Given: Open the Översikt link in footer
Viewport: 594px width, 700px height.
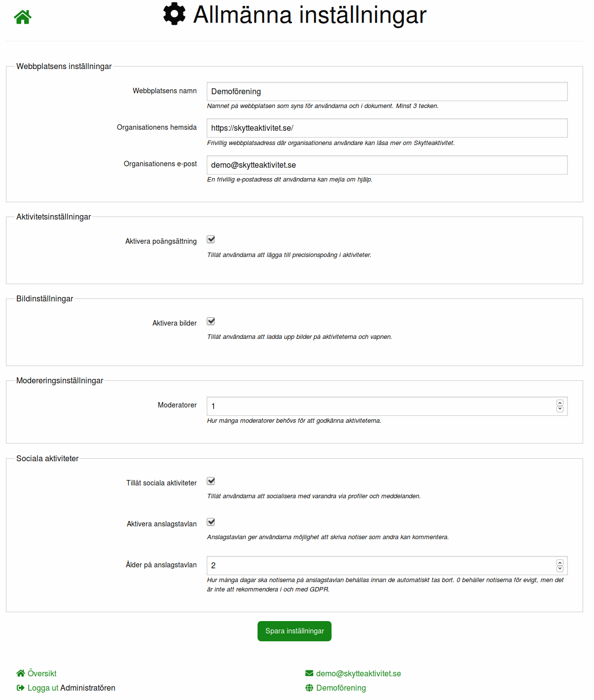Looking at the screenshot, I should click(42, 673).
